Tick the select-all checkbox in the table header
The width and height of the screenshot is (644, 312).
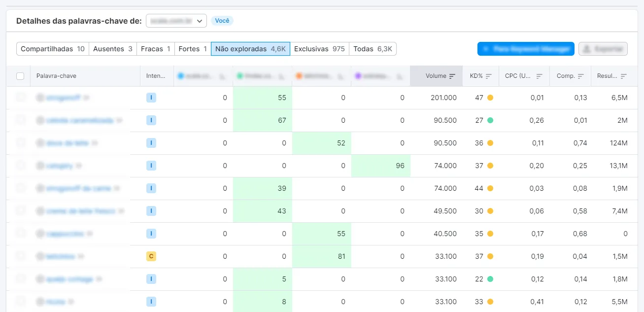click(20, 76)
